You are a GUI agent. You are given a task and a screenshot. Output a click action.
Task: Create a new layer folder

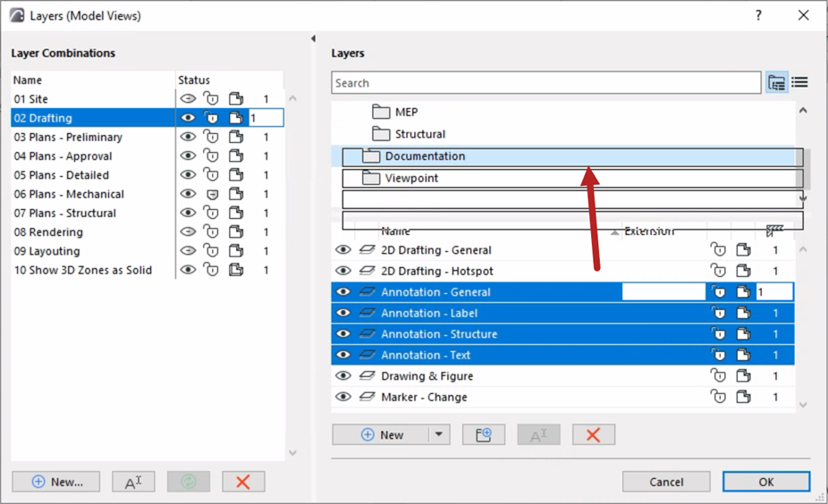(483, 435)
